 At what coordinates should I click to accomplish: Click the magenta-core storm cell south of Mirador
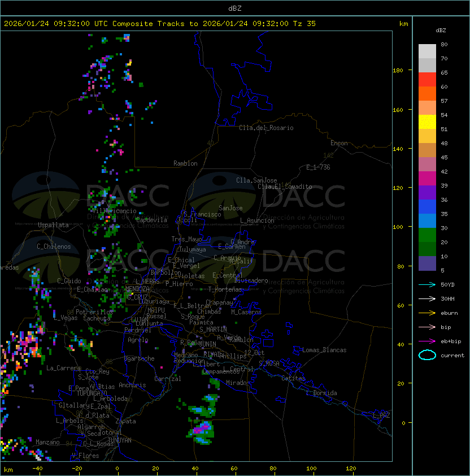coord(202,432)
